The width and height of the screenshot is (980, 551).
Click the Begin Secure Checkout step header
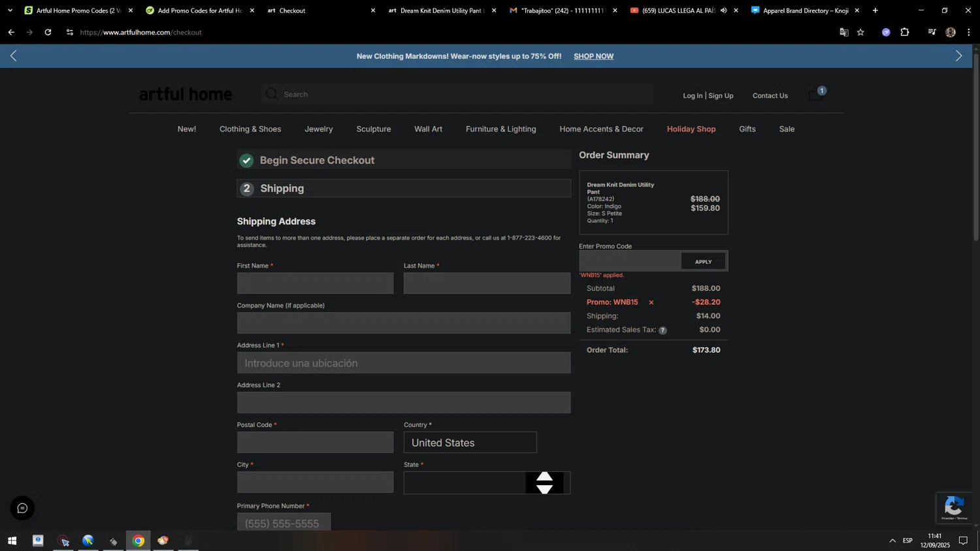coord(404,160)
